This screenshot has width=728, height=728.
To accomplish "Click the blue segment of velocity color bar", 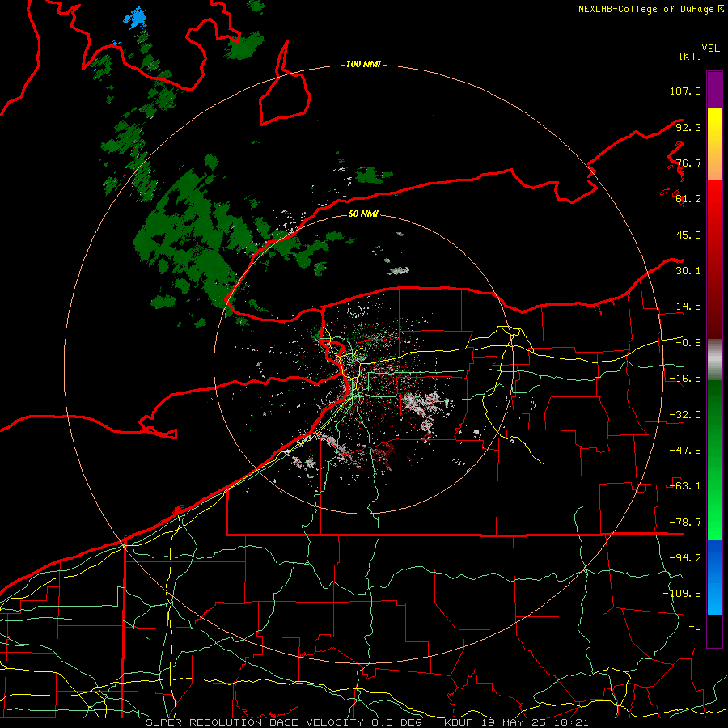I will click(714, 577).
